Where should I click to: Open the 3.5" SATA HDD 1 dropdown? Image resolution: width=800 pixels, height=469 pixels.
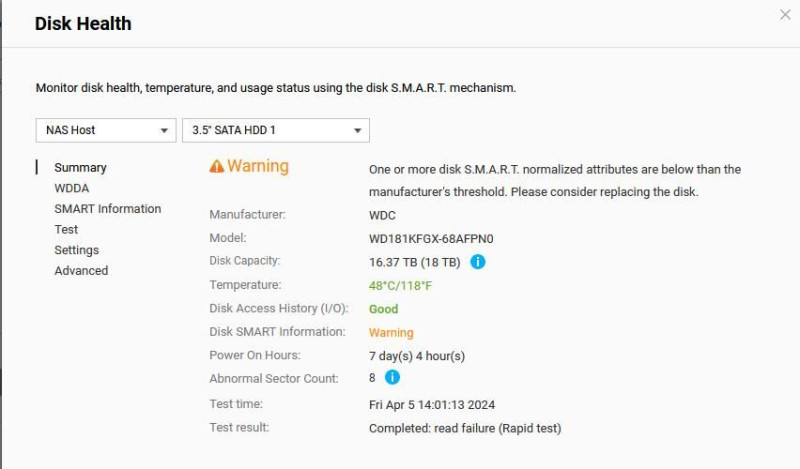(x=276, y=130)
